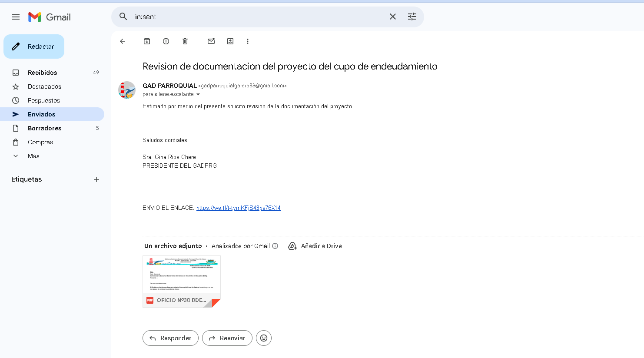This screenshot has height=358, width=644.
Task: Click the Redactar button
Action: pos(34,46)
